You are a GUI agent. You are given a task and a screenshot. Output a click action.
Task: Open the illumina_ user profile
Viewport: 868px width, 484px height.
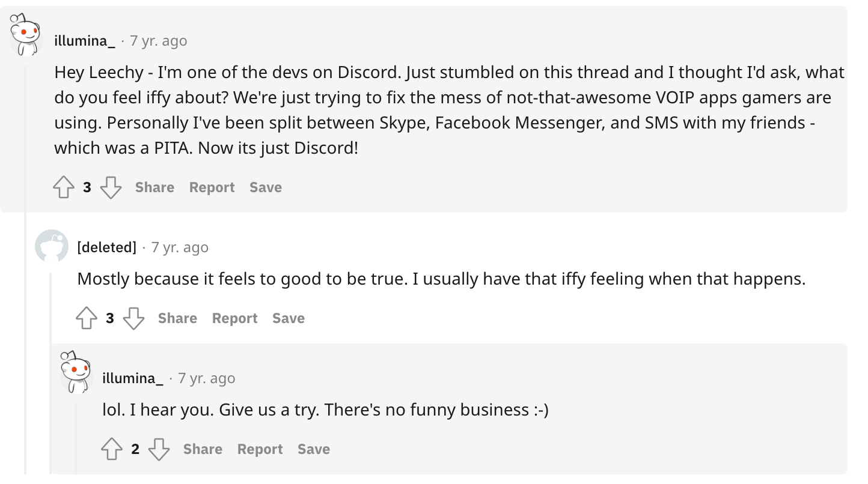point(85,41)
